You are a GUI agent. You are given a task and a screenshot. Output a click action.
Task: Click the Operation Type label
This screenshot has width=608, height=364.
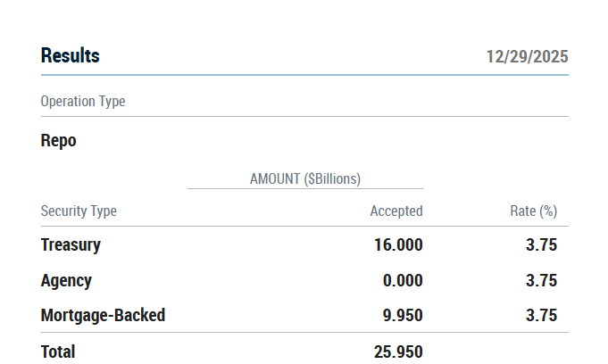pyautogui.click(x=83, y=102)
